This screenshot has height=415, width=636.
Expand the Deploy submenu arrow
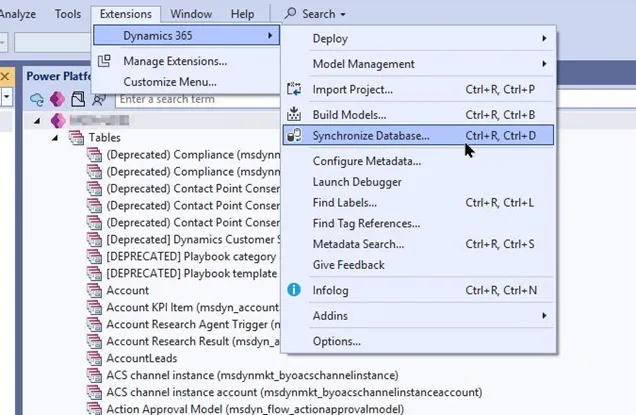[x=544, y=39]
